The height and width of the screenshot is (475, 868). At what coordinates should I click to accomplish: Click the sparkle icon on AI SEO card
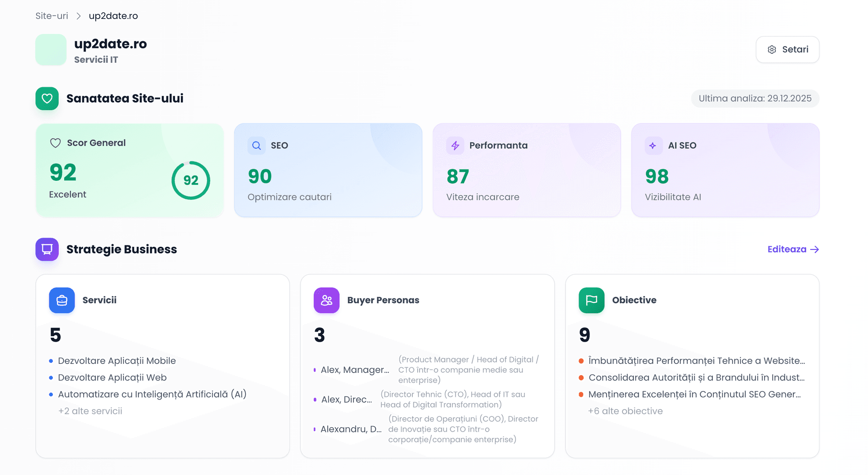coord(653,146)
